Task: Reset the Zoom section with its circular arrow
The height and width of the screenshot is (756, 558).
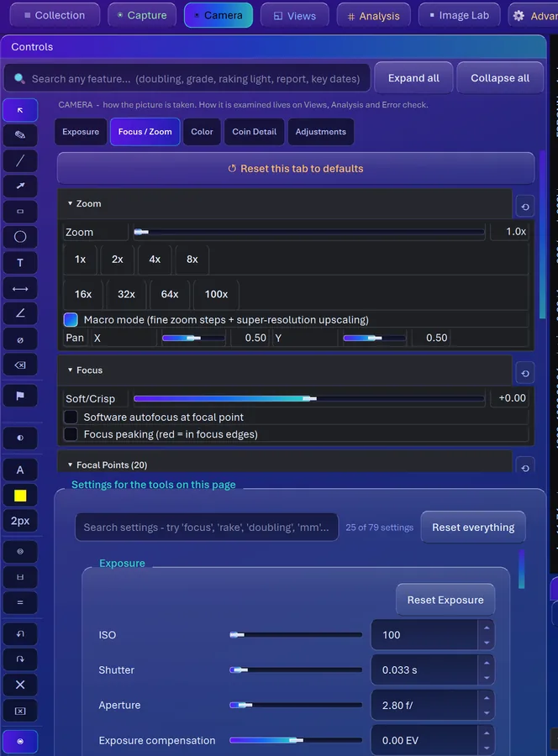Action: click(x=525, y=207)
